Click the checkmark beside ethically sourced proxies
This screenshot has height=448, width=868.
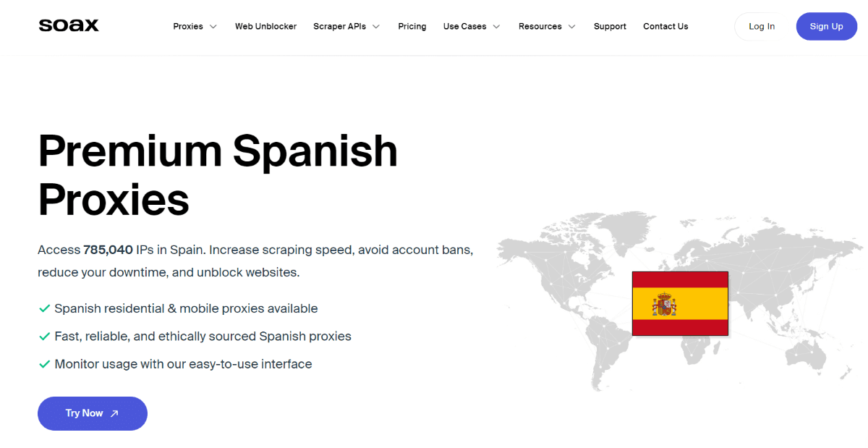click(44, 337)
